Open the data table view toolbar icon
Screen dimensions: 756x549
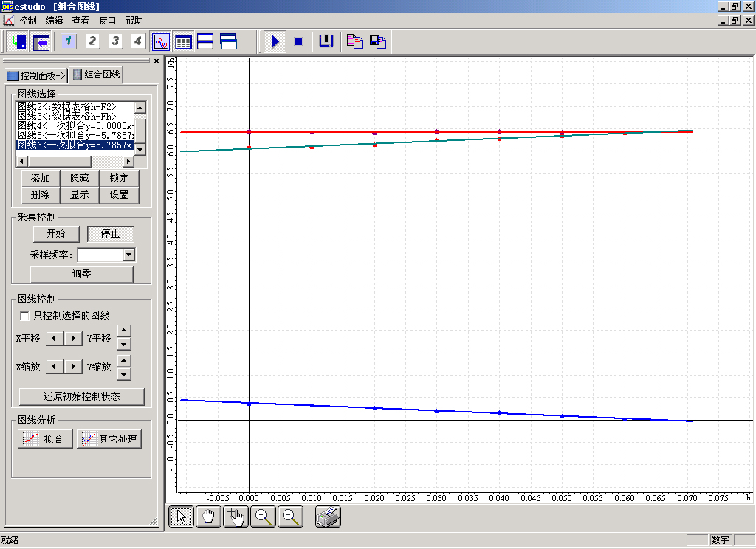pos(183,41)
